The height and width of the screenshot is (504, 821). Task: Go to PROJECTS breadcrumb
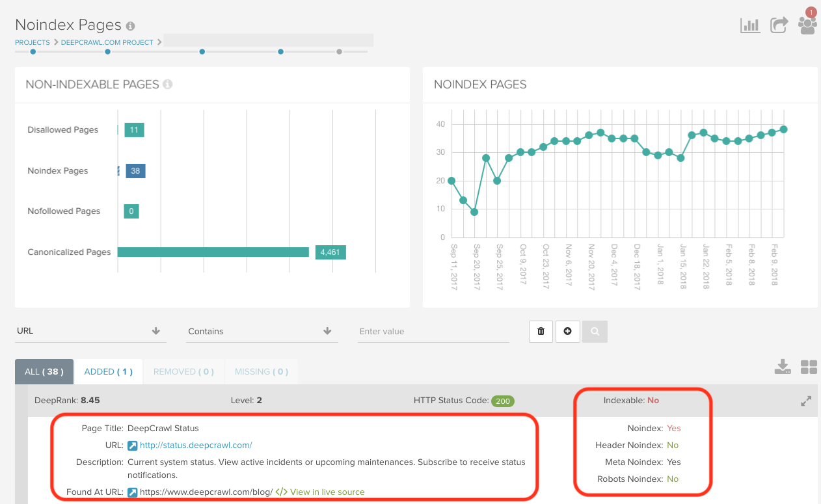click(33, 42)
